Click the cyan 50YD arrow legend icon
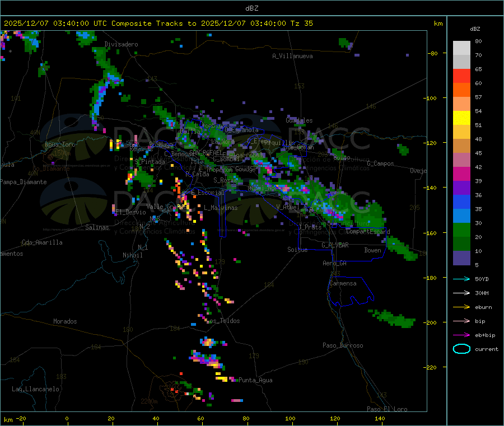The width and height of the screenshot is (504, 426). (x=461, y=279)
